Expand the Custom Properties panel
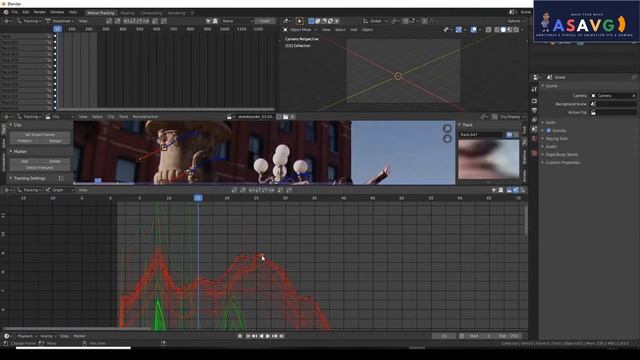Screen dimensions: 640x360 pyautogui.click(x=563, y=162)
